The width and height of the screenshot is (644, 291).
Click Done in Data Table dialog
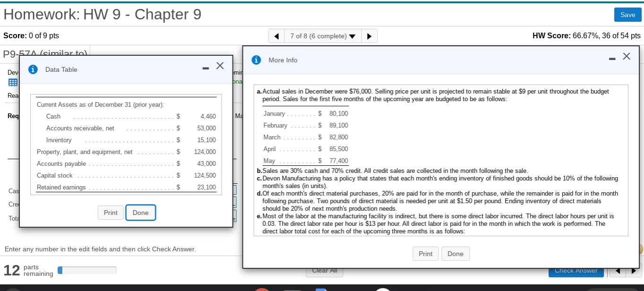[140, 213]
